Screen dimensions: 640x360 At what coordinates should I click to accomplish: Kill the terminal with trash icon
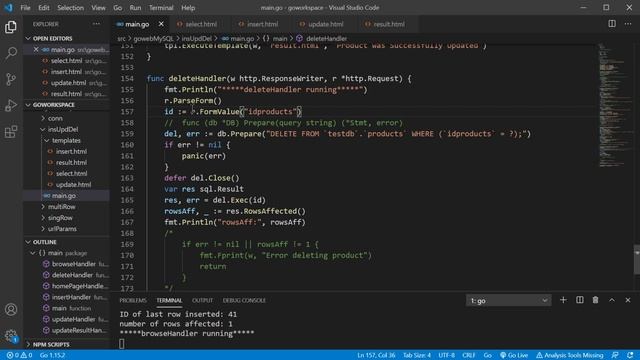tap(596, 300)
